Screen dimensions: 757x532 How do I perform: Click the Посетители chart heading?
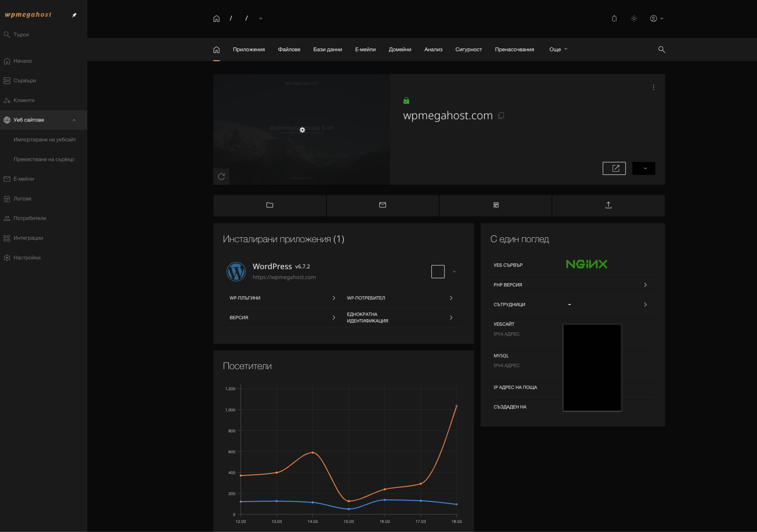[x=247, y=366]
